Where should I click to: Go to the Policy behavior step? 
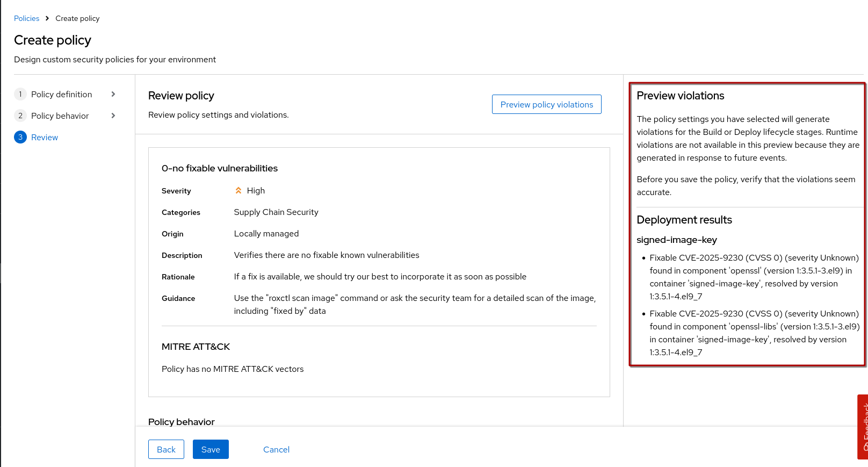tap(60, 116)
